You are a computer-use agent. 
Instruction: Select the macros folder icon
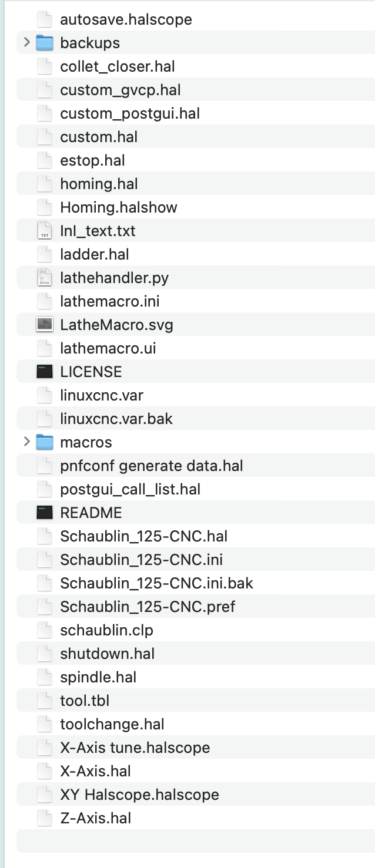[45, 442]
